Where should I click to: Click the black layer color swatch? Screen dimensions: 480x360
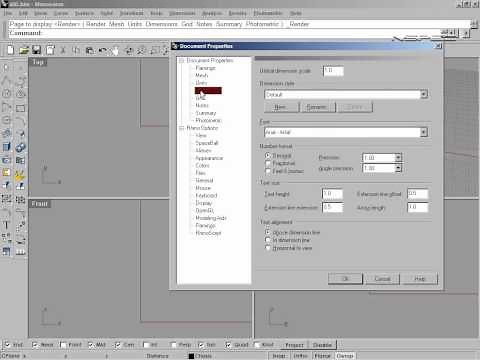[191, 356]
